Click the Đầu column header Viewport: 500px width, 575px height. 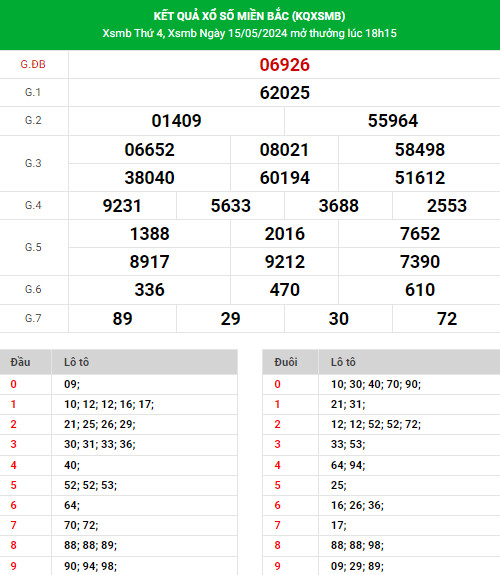20,362
